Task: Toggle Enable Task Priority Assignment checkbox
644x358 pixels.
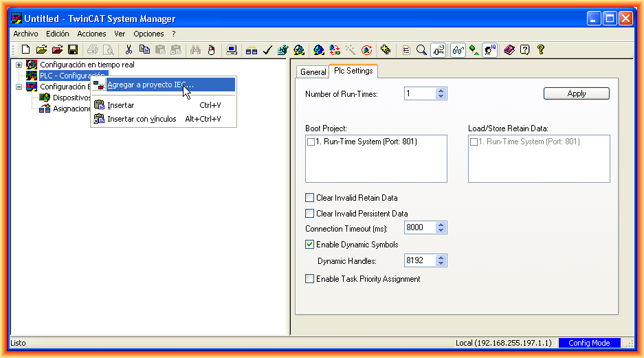Action: [309, 279]
